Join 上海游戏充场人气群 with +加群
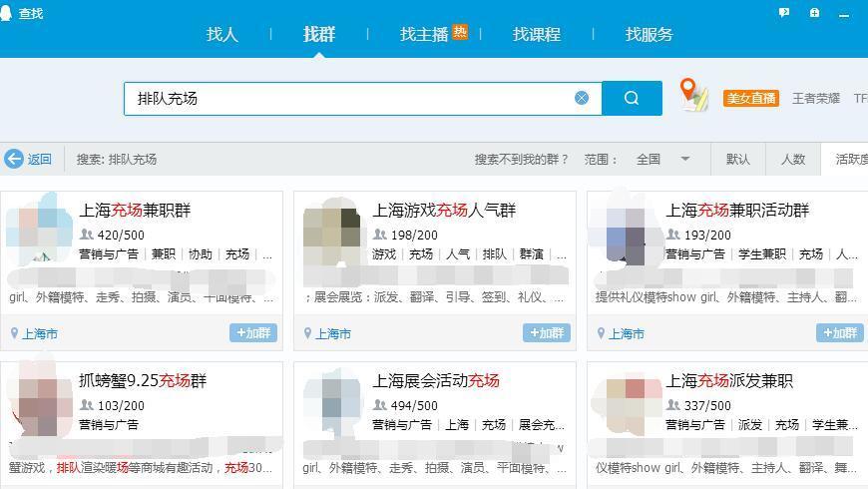The height and width of the screenshot is (489, 868). pos(547,333)
